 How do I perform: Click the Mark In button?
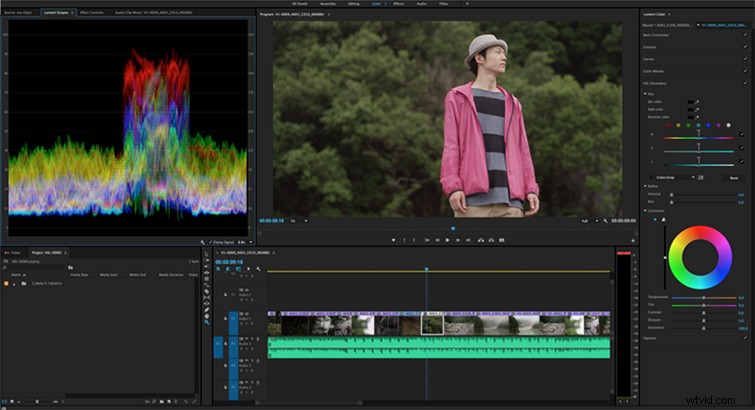click(x=404, y=240)
